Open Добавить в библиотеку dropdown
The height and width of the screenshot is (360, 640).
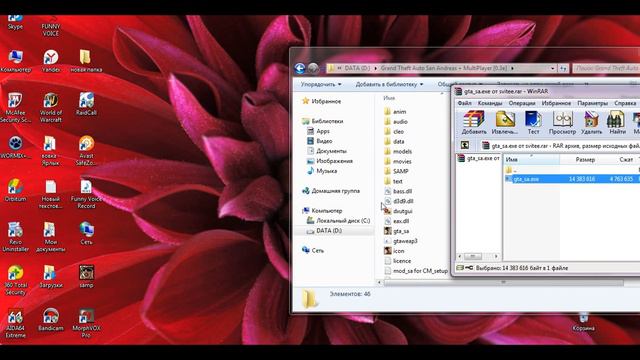(389, 84)
